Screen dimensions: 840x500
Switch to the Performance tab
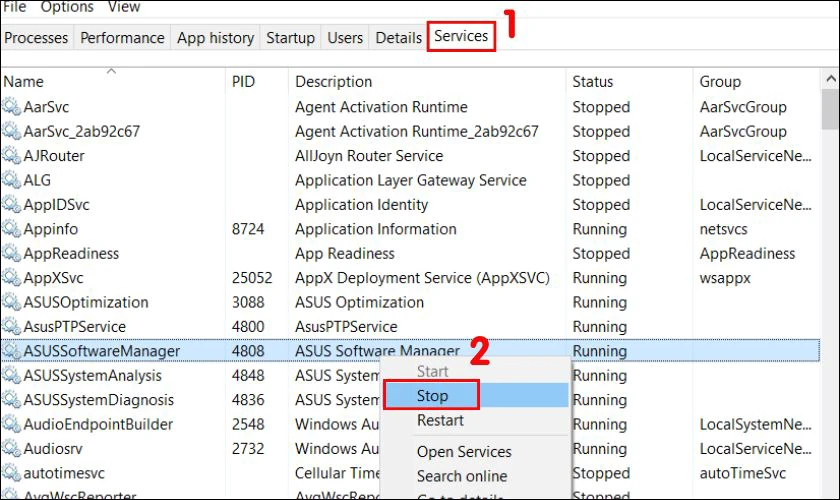coord(122,38)
